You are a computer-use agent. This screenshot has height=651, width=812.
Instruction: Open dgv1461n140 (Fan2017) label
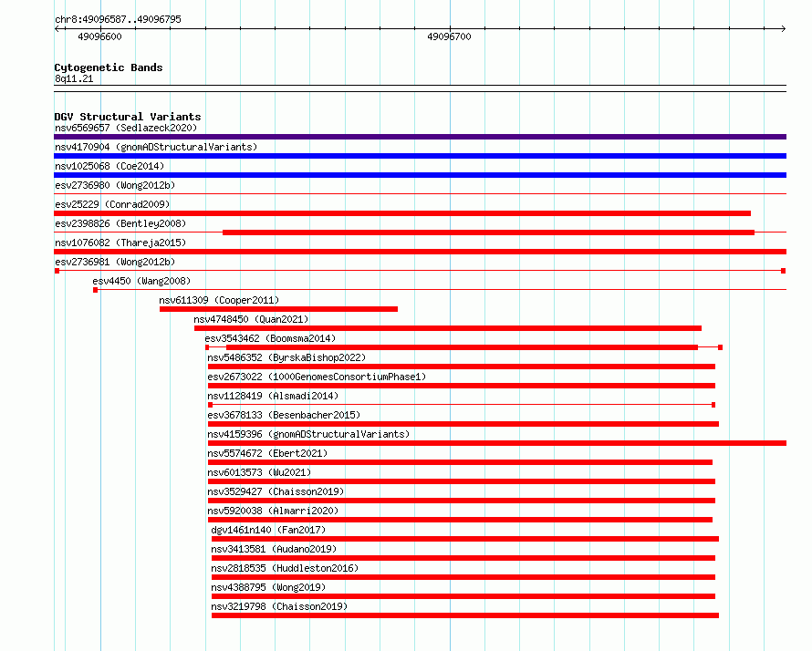[268, 530]
